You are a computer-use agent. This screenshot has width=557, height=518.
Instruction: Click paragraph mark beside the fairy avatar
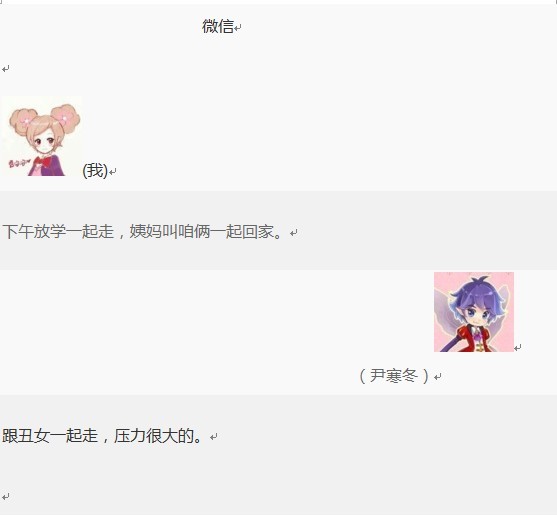pyautogui.click(x=518, y=348)
